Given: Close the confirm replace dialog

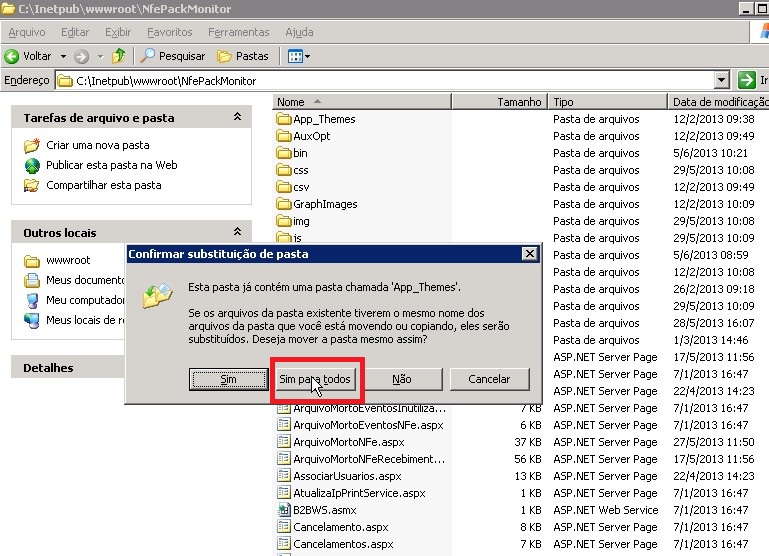Looking at the screenshot, I should [x=529, y=254].
